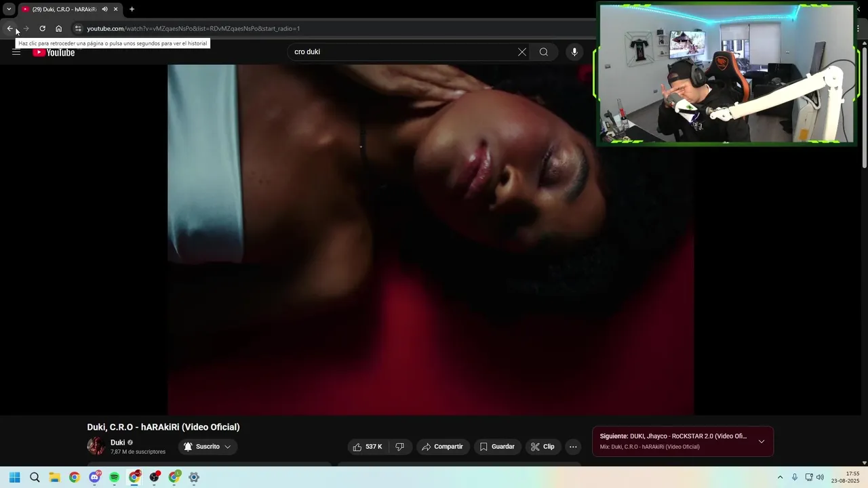Open File Explorer from taskbar
868x488 pixels.
pyautogui.click(x=54, y=477)
